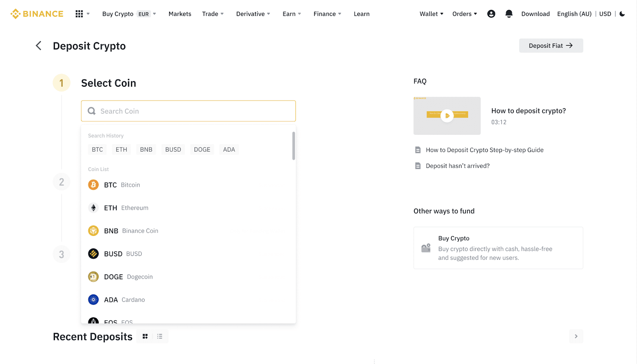Go to the Learn menu item
Viewport: 637px width, 364px height.
pyautogui.click(x=361, y=14)
